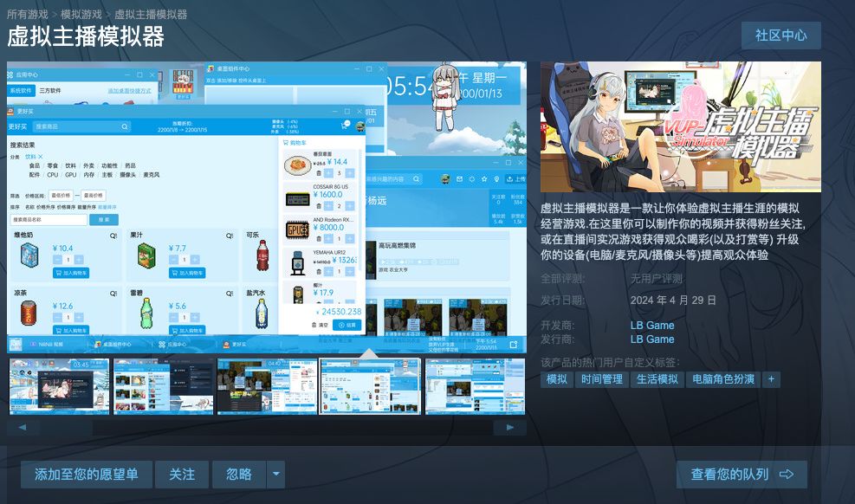The image size is (855, 504).
Task: Click the 无用户评测 review summary text
Action: 657,279
